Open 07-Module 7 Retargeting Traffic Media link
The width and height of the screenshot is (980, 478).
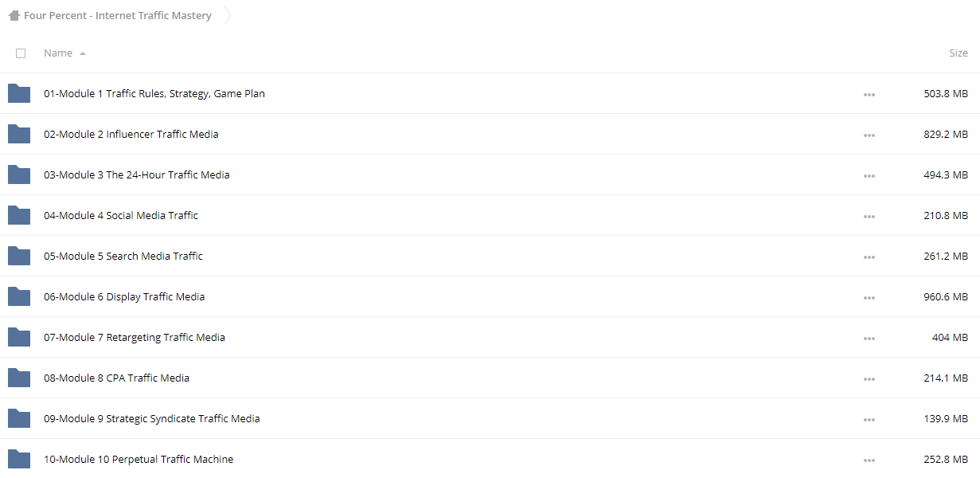tap(135, 337)
